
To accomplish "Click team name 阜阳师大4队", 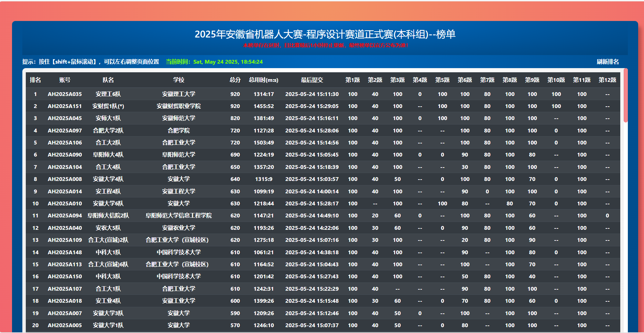I will 108,154.
